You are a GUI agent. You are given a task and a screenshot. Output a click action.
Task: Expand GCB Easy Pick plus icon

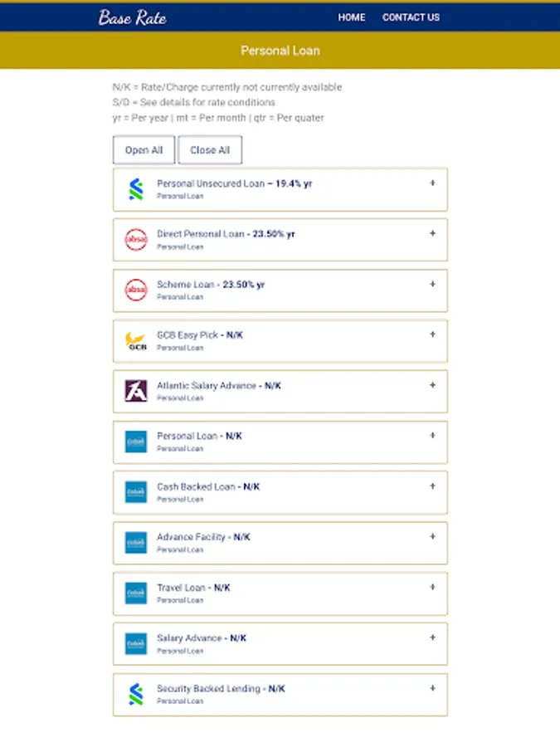432,334
